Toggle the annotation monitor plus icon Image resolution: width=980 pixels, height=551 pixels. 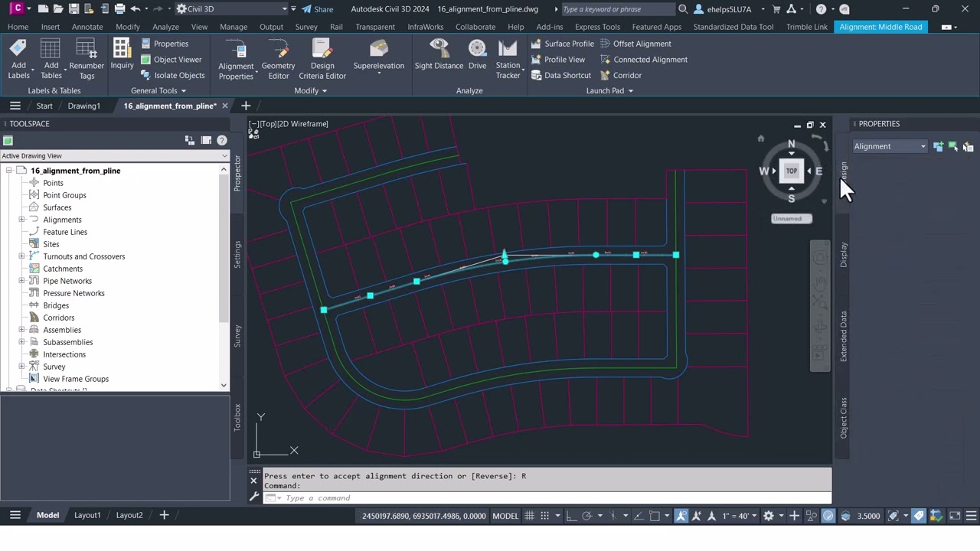coord(795,516)
